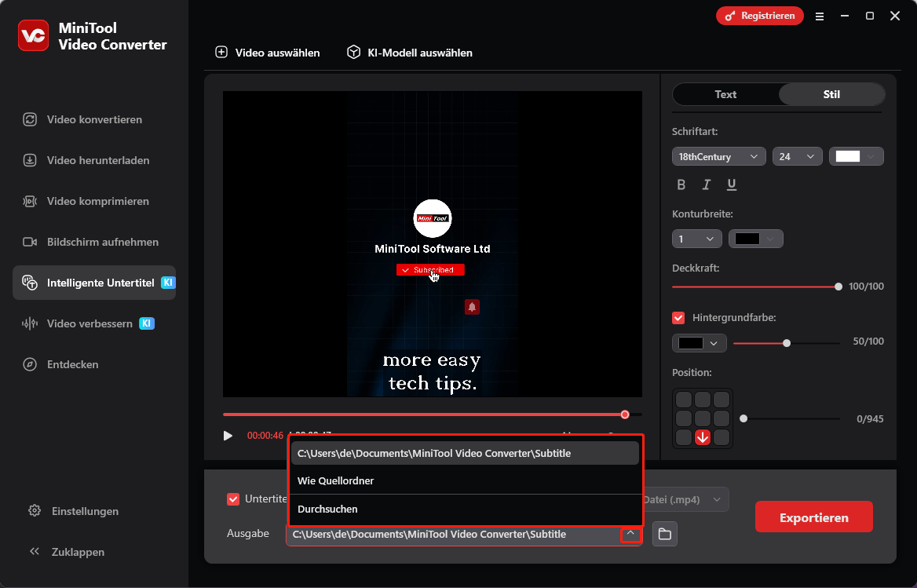Click the video timeline playhead
917x588 pixels.
(625, 415)
